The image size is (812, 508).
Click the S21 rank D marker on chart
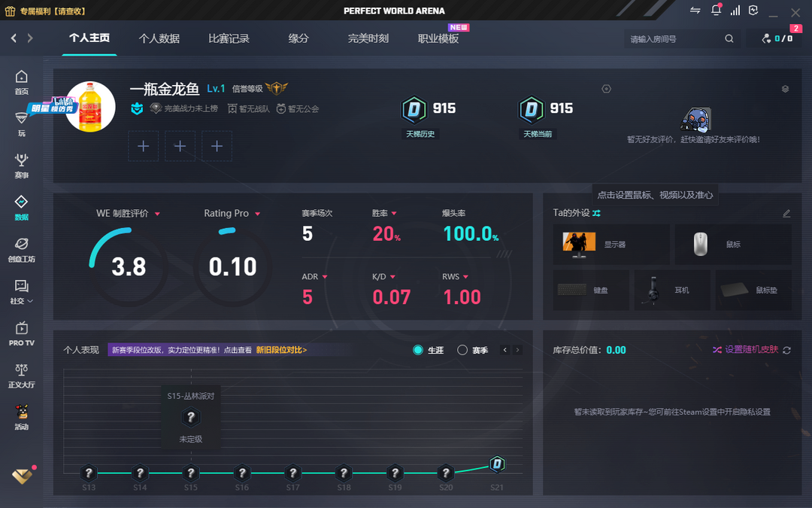click(497, 464)
